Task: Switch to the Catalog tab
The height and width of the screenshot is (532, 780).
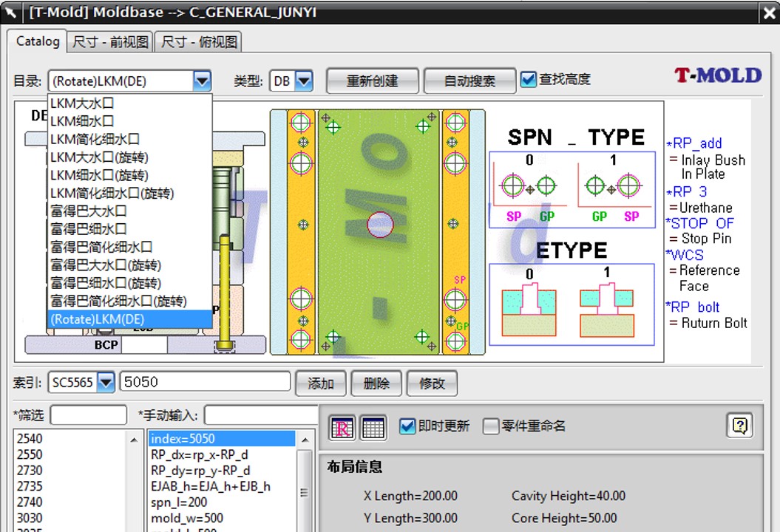Action: (x=37, y=41)
